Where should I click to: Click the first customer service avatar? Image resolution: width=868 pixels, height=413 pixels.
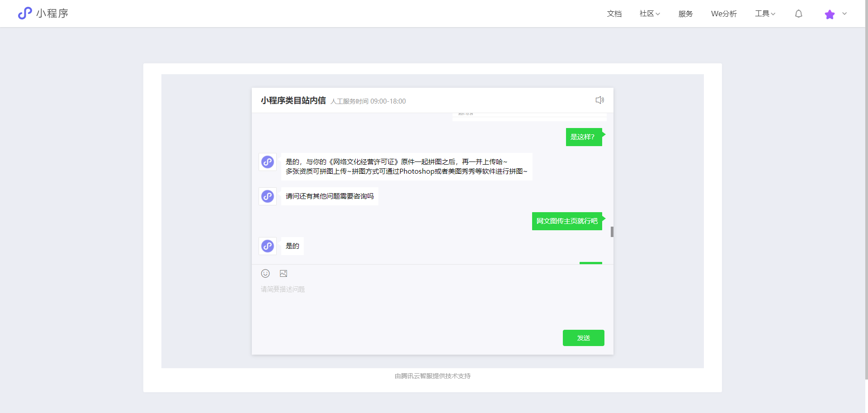pyautogui.click(x=268, y=162)
